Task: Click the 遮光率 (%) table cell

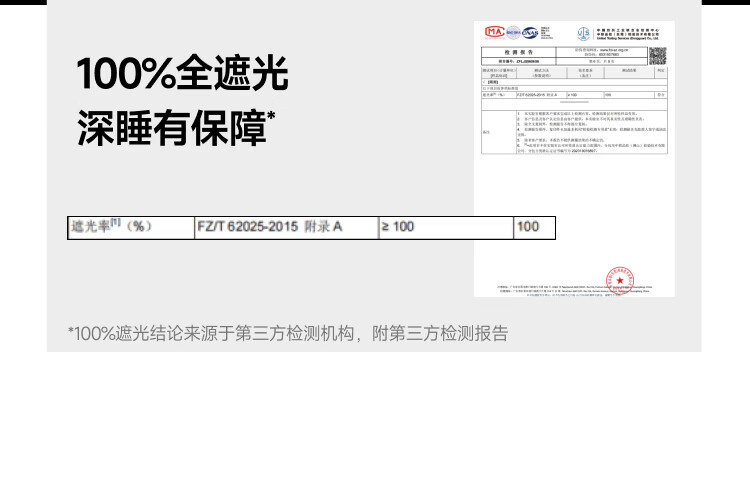Action: [131, 227]
